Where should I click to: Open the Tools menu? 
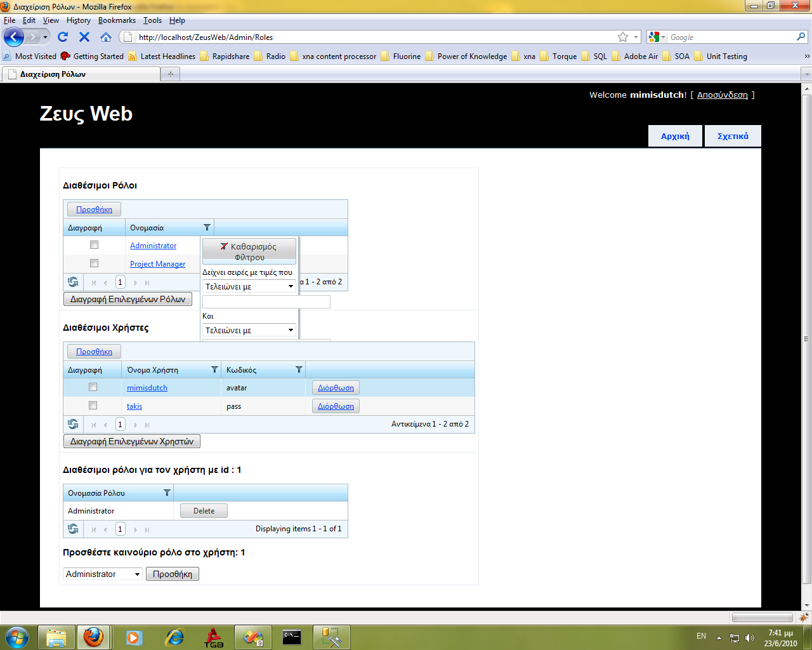coord(152,20)
